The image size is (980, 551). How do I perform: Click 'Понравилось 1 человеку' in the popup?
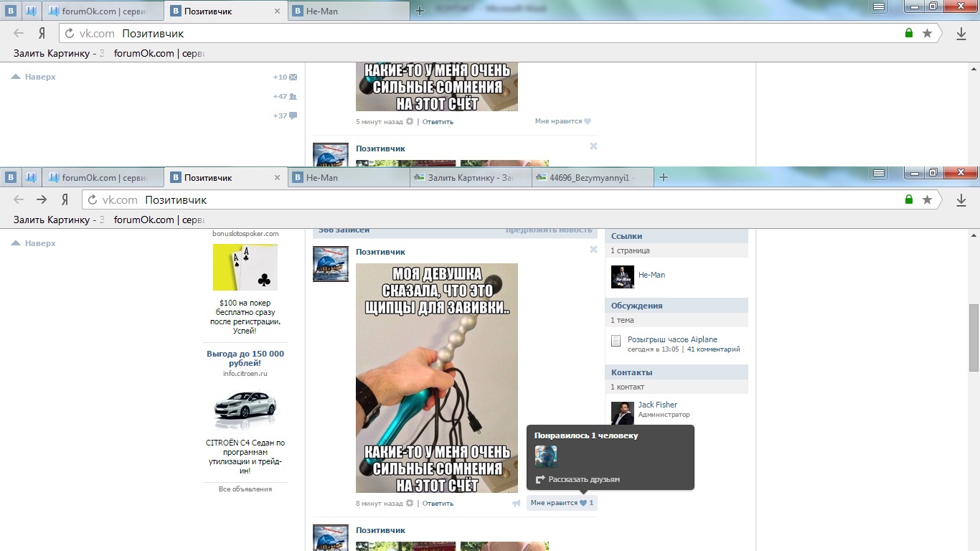click(586, 435)
